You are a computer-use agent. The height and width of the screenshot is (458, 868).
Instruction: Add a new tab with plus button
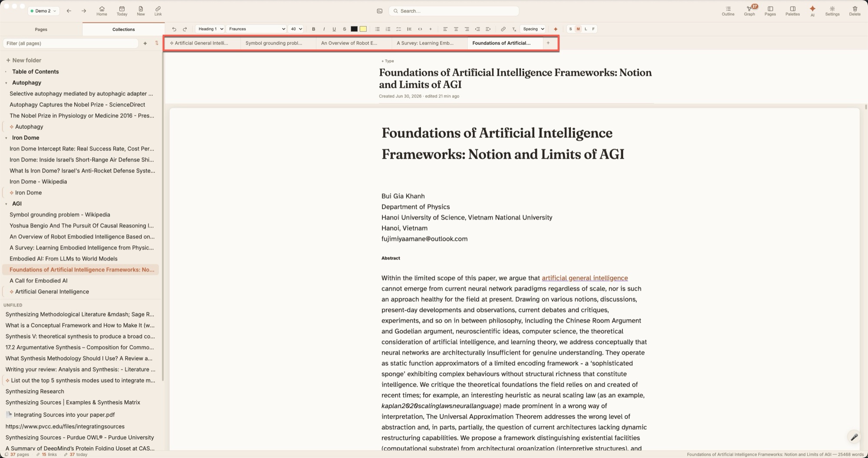(x=548, y=43)
